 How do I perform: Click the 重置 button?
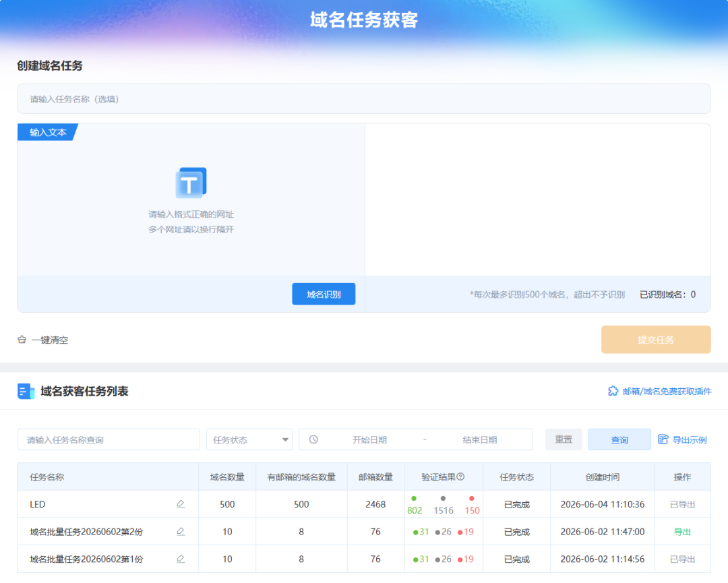coord(563,439)
